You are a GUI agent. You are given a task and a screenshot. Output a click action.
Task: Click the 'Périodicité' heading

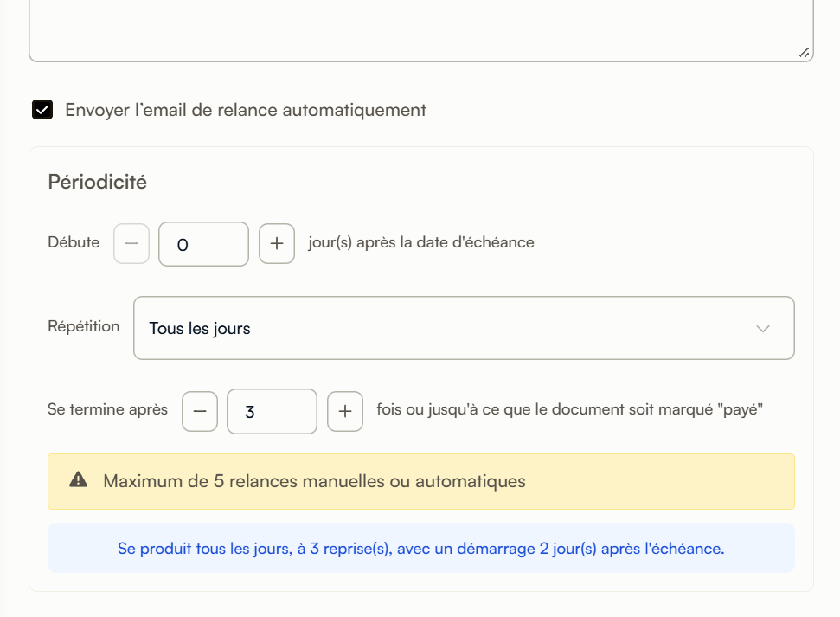pos(98,182)
